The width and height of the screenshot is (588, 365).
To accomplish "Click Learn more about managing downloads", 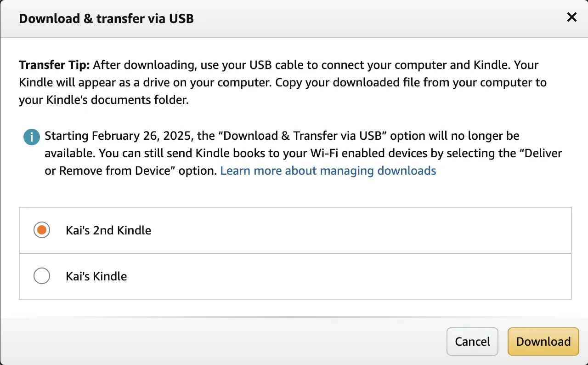I will (328, 171).
